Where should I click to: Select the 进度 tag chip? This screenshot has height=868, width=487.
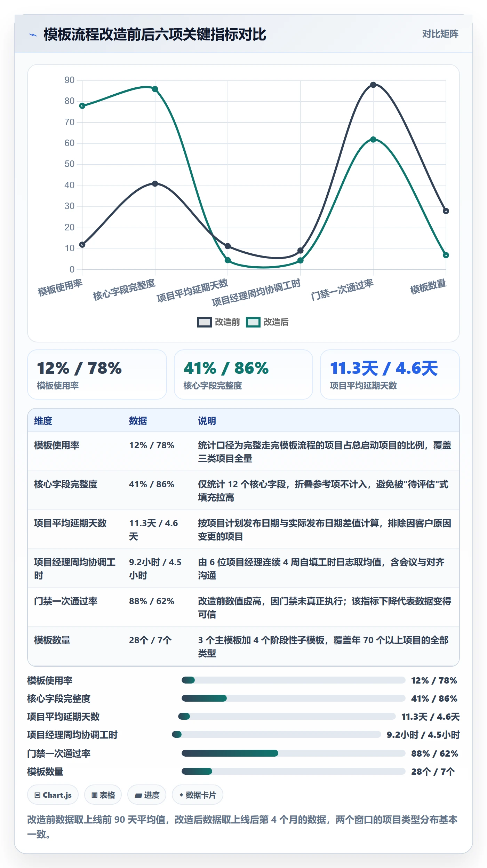(147, 795)
